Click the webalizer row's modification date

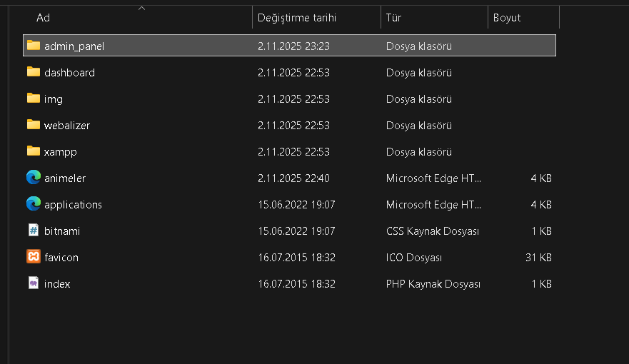click(x=293, y=125)
